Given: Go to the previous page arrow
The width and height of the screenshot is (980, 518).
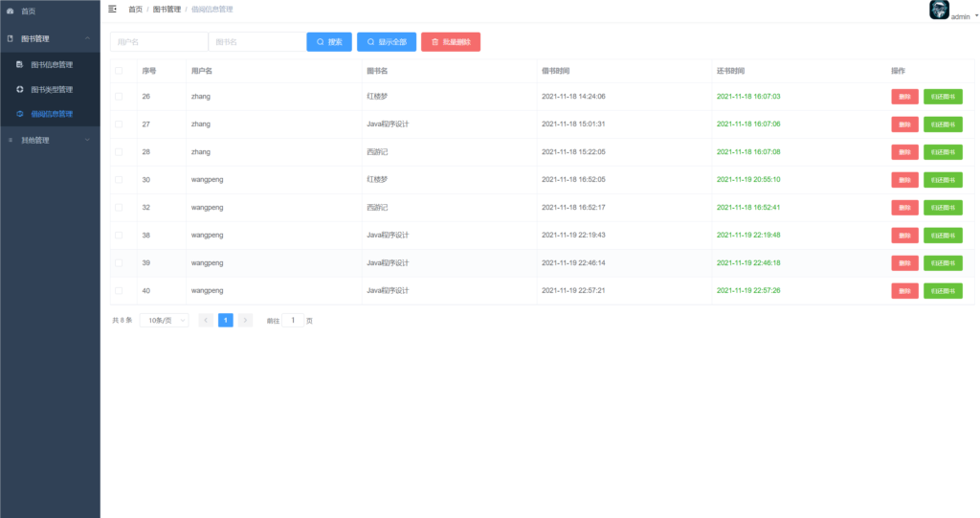Looking at the screenshot, I should click(206, 321).
